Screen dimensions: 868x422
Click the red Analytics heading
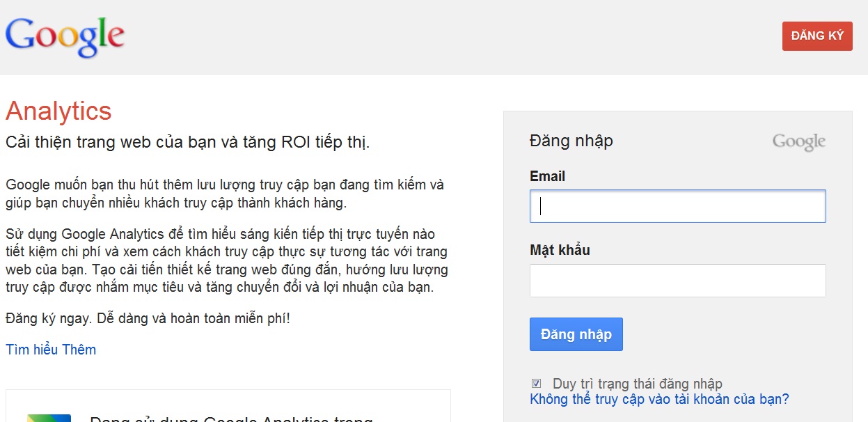[58, 111]
